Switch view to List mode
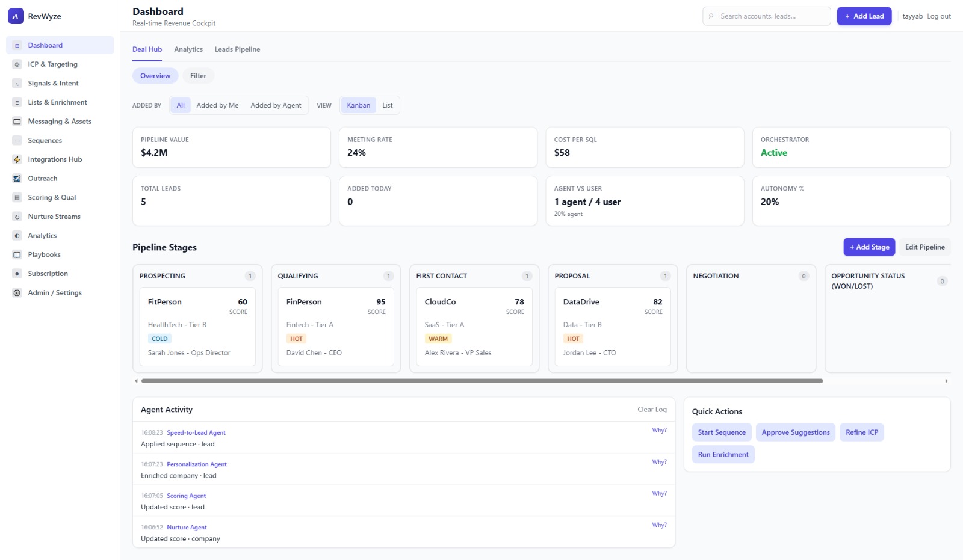 pyautogui.click(x=388, y=105)
